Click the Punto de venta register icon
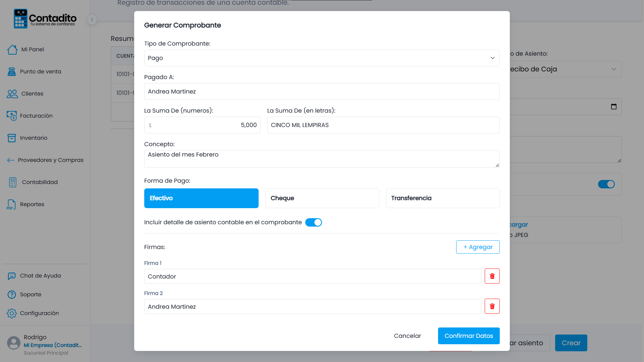644x362 pixels. coord(12,72)
